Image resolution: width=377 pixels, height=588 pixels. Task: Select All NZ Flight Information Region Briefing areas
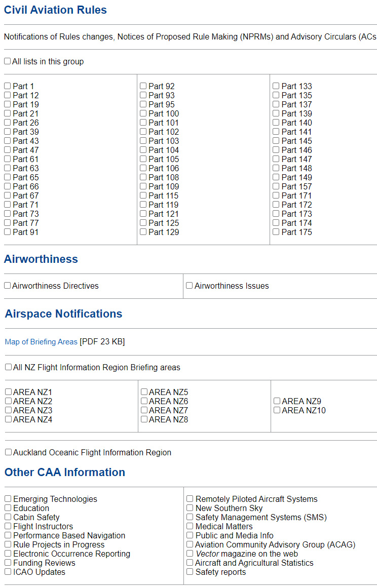(8, 367)
